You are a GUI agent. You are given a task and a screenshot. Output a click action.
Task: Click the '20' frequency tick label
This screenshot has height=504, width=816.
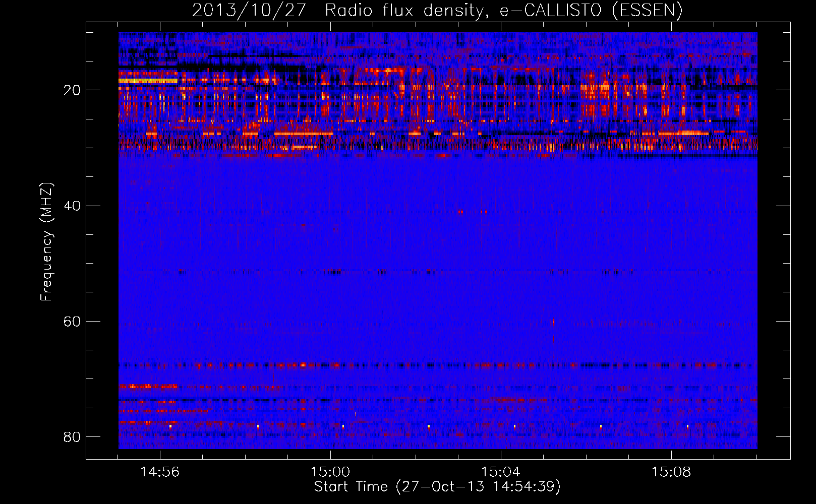[x=72, y=90]
